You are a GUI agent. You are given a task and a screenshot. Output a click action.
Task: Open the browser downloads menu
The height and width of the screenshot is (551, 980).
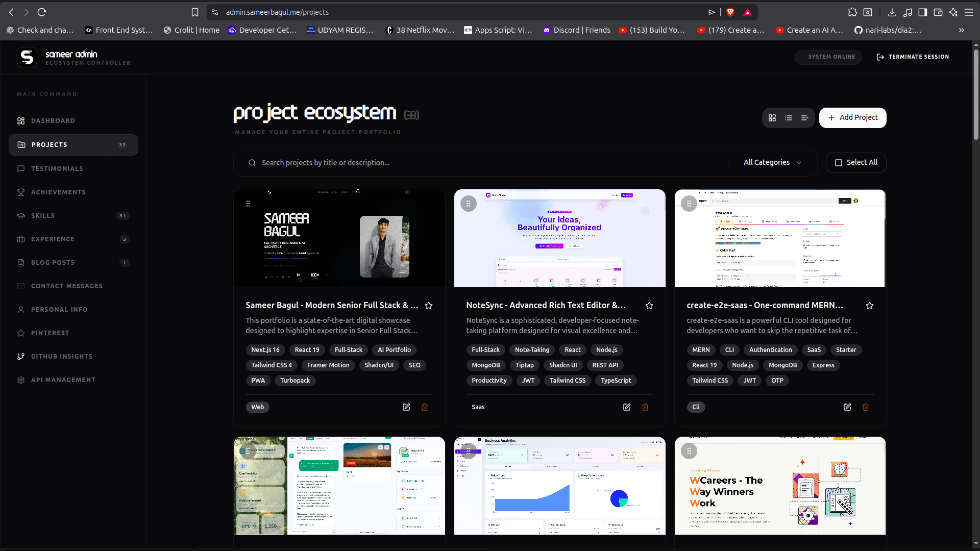(892, 12)
